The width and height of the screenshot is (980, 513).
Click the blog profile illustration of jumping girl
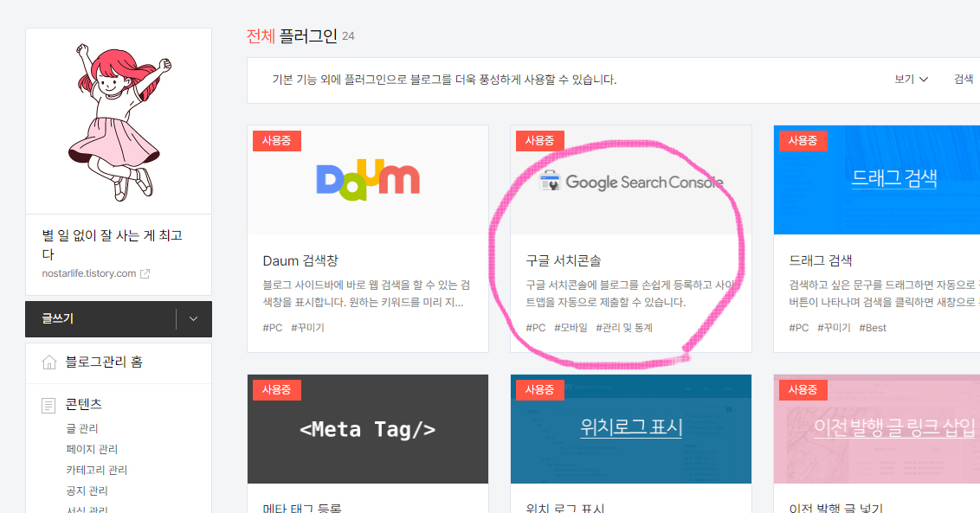119,121
